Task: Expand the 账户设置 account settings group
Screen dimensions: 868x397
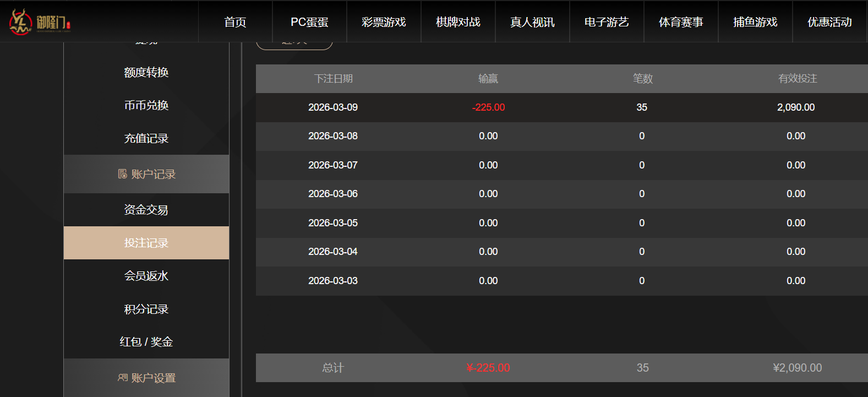Action: 153,378
